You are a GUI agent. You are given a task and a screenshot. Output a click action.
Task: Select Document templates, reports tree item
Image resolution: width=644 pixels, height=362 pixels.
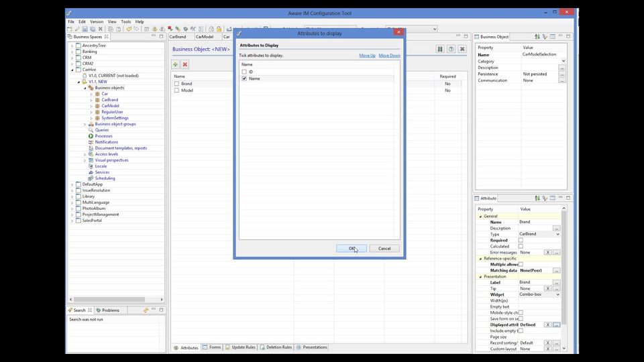121,148
